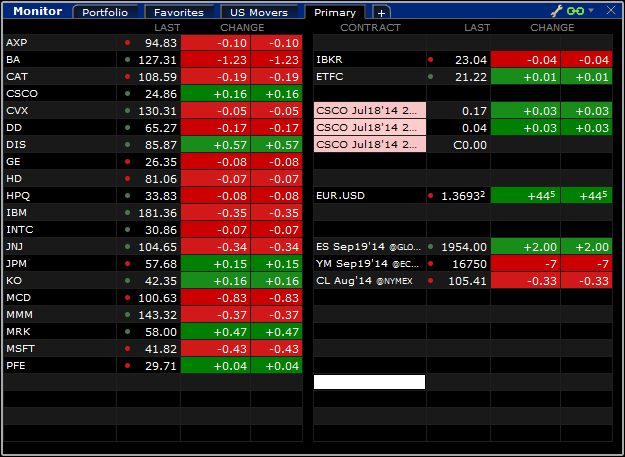Select the CAT ticker

(x=17, y=76)
